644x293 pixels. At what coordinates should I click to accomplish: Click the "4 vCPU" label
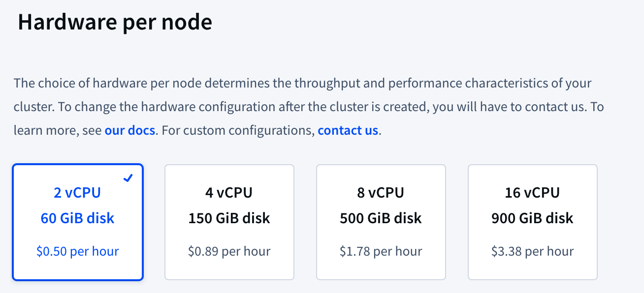(x=229, y=193)
